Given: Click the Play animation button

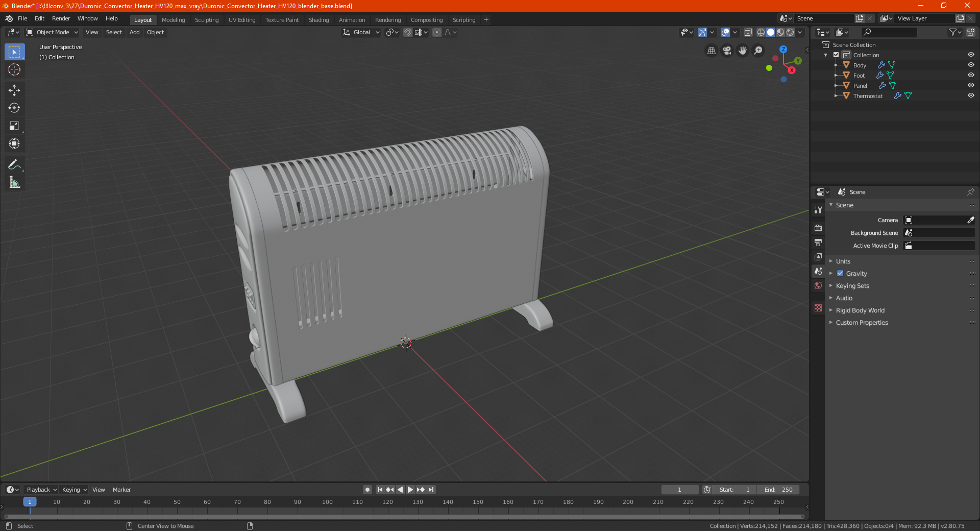Looking at the screenshot, I should (x=410, y=490).
